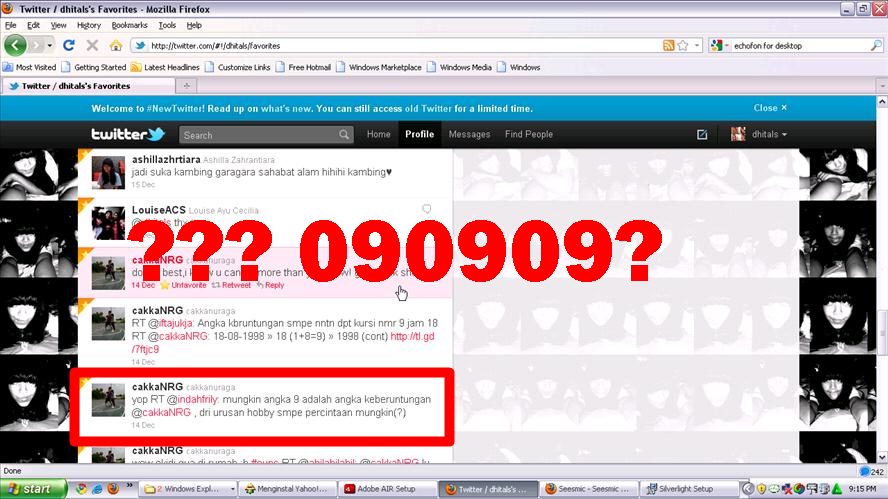Open the new tab plus button
888x499 pixels.
[186, 86]
